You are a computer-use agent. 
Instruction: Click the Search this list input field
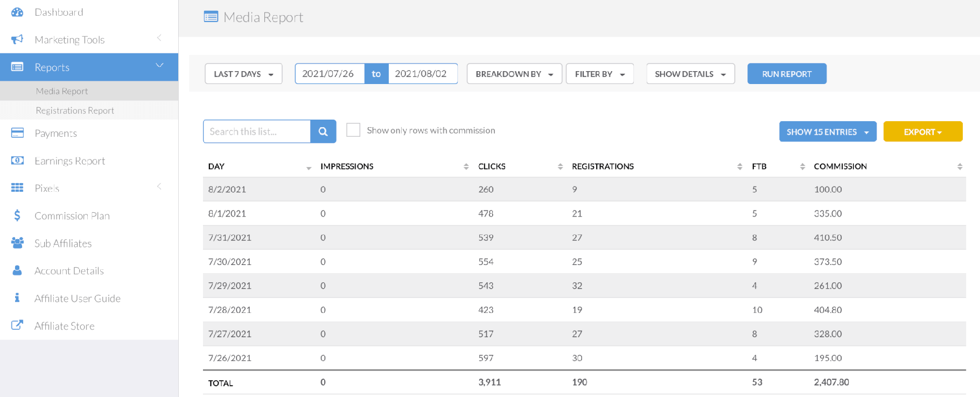[x=257, y=131]
